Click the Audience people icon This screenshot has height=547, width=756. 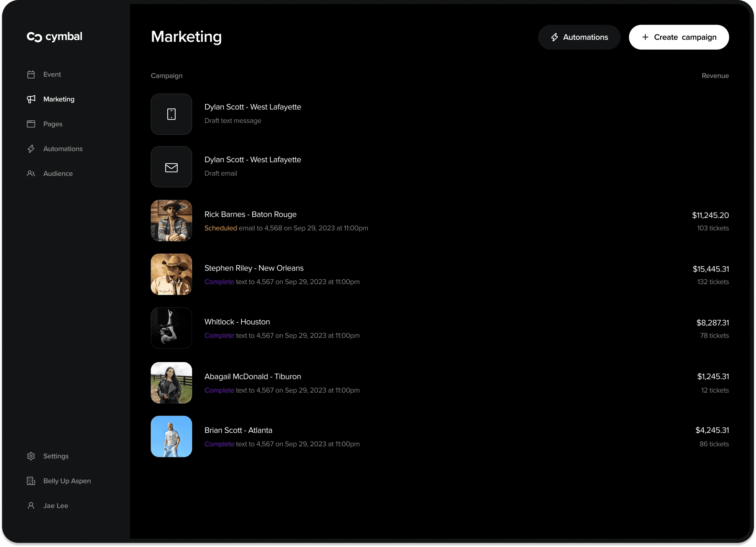click(31, 174)
